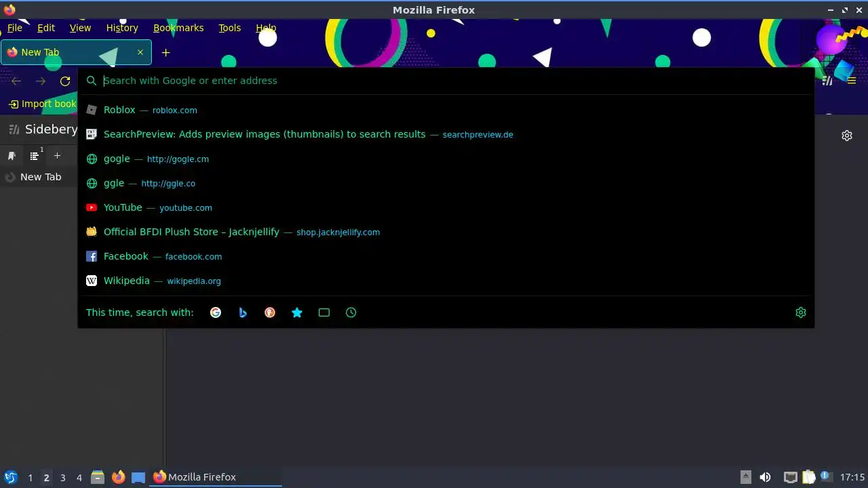Open YouTube suggestion
Viewport: 868px width, 488px height.
point(446,207)
